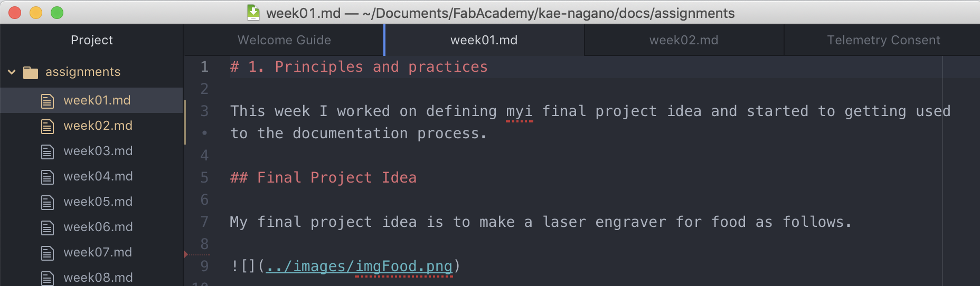The height and width of the screenshot is (286, 980).
Task: Open week06.md in the file tree
Action: click(x=98, y=227)
